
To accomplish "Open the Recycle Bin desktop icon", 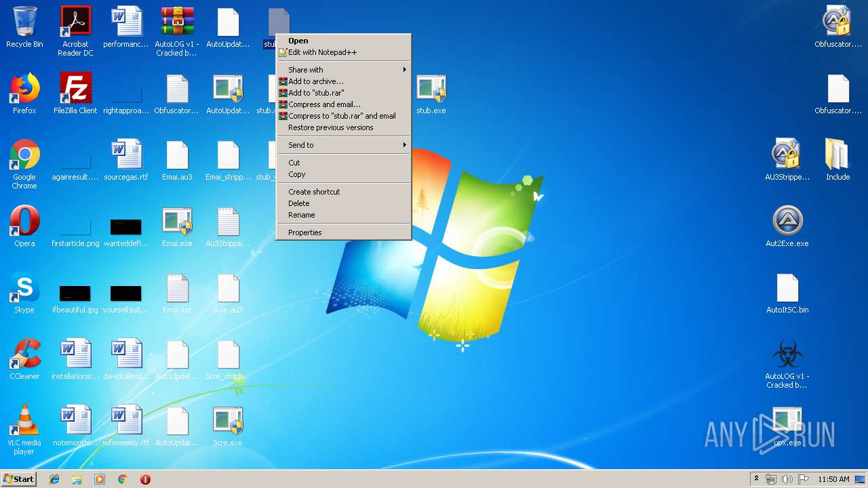I will (24, 27).
